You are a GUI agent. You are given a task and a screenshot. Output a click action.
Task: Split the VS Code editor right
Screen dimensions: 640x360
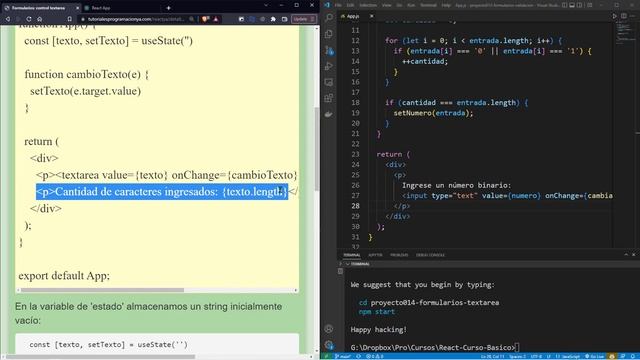pos(624,16)
